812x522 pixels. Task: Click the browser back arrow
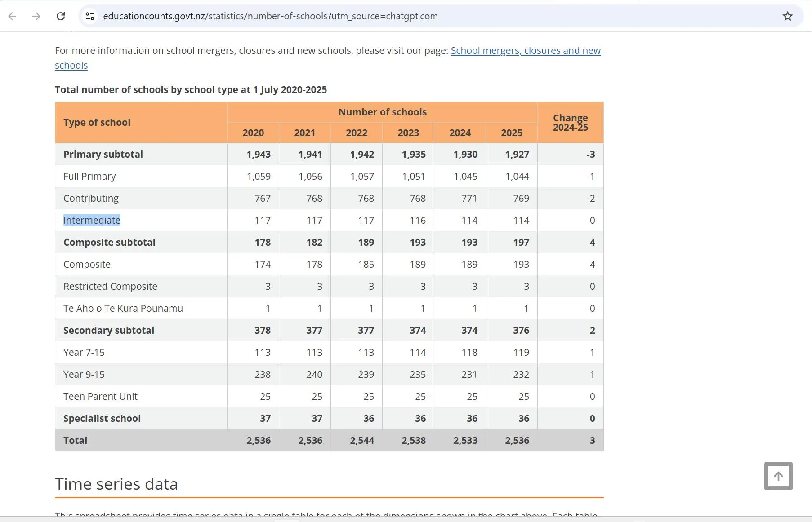[13, 16]
